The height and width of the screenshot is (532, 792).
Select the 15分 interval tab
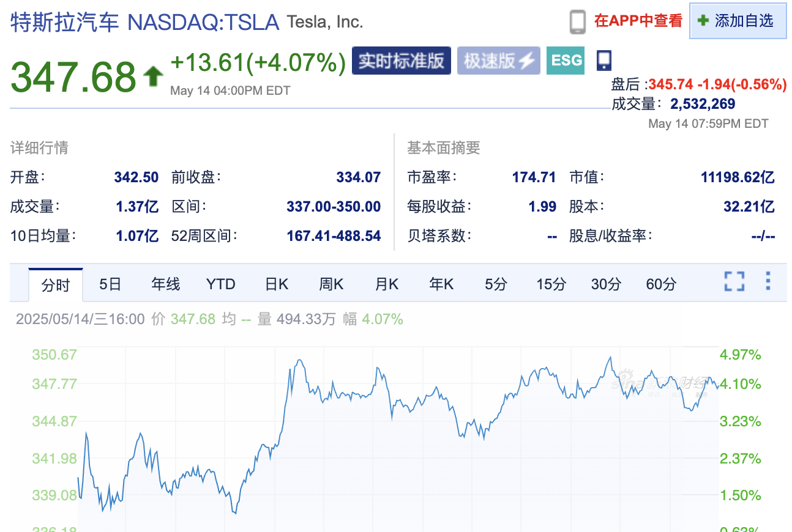pos(551,284)
